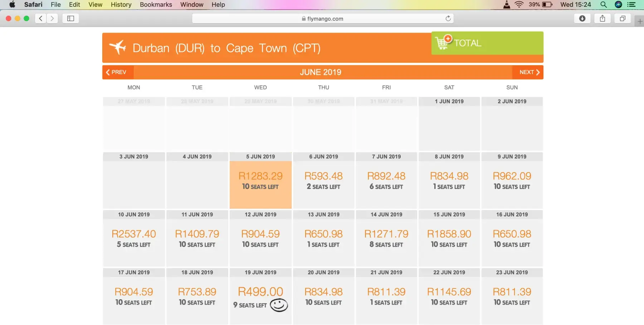Advance to next month with NEXT

click(529, 72)
